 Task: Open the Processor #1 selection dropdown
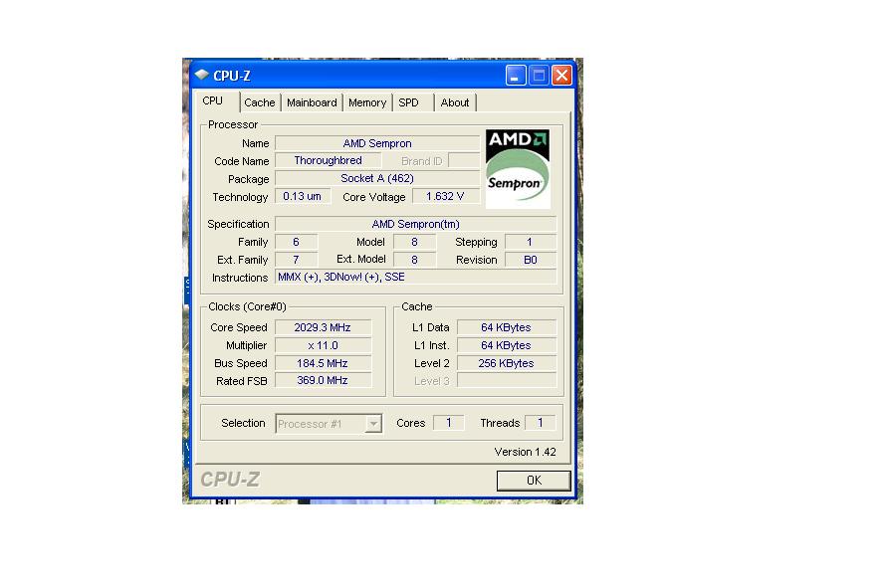click(329, 424)
